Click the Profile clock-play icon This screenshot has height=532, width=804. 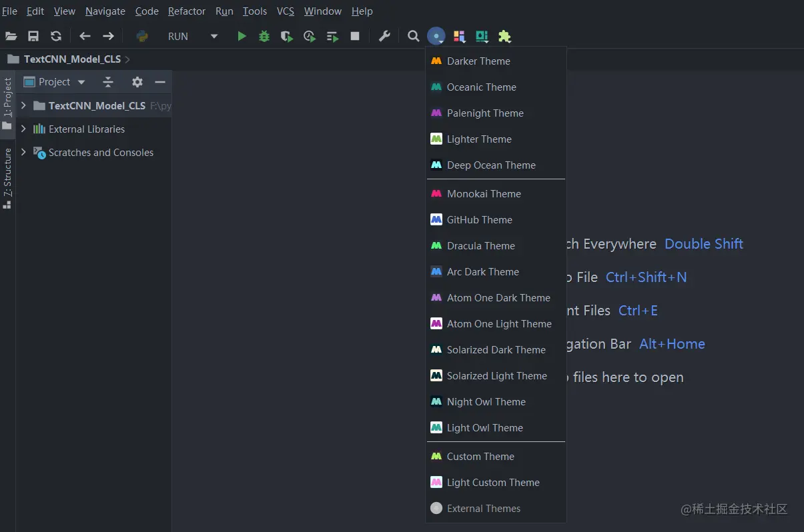[310, 36]
